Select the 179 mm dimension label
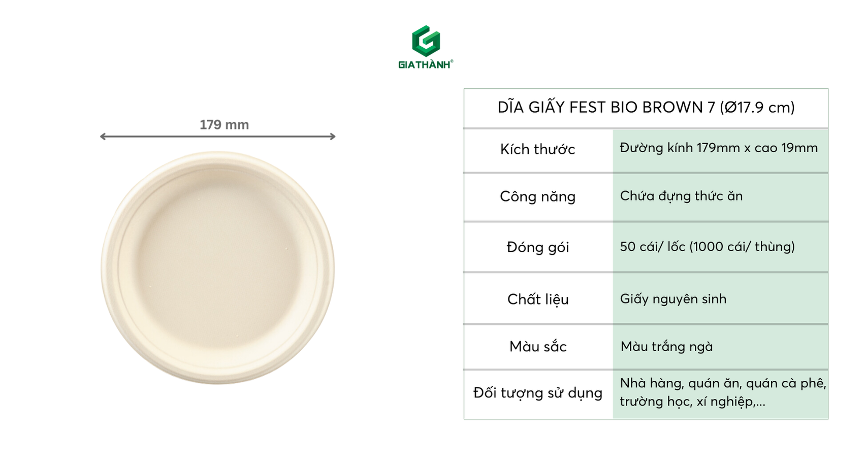 click(224, 125)
